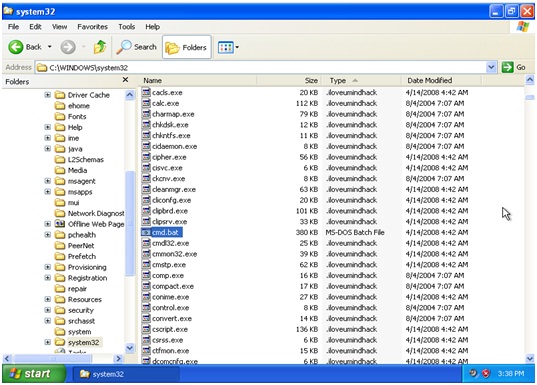Select the csrss.exe file name

[x=168, y=340]
